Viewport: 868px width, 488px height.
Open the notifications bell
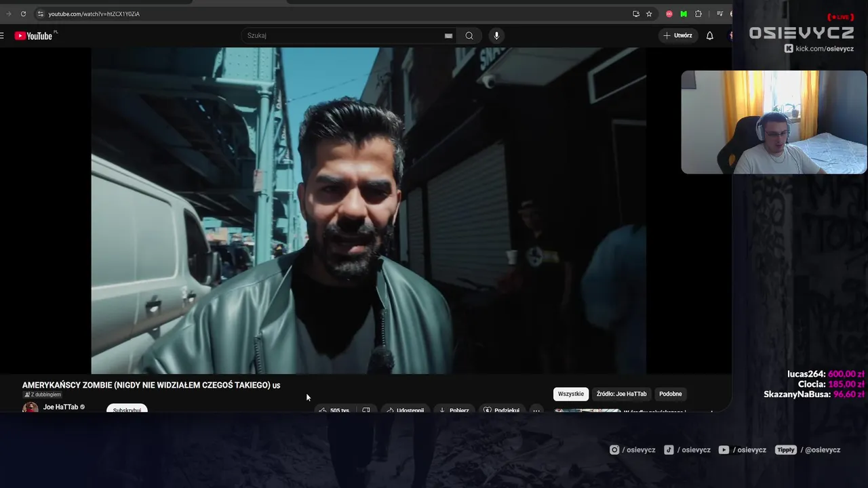[x=710, y=35]
